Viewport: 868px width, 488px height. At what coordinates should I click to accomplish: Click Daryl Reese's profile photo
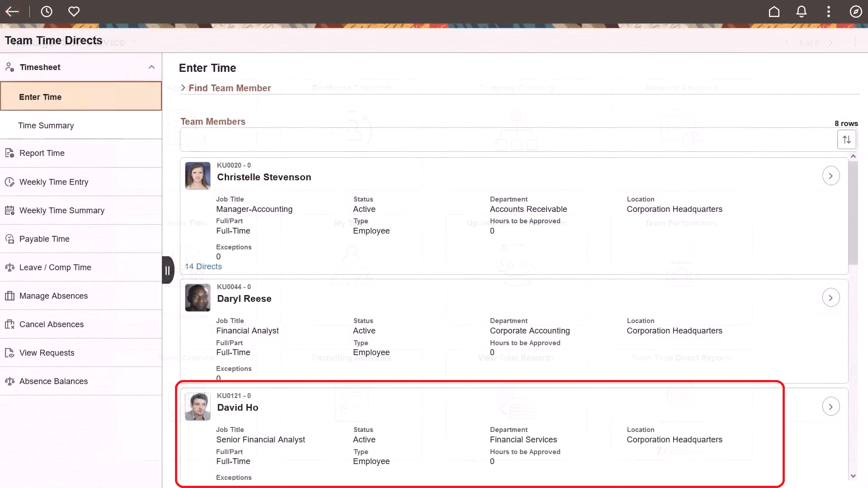point(198,297)
